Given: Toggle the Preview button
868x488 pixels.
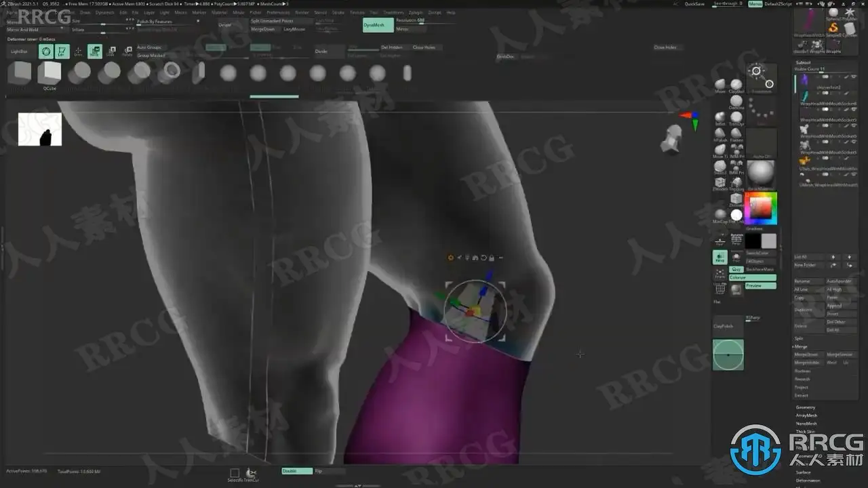Looking at the screenshot, I should tap(760, 285).
